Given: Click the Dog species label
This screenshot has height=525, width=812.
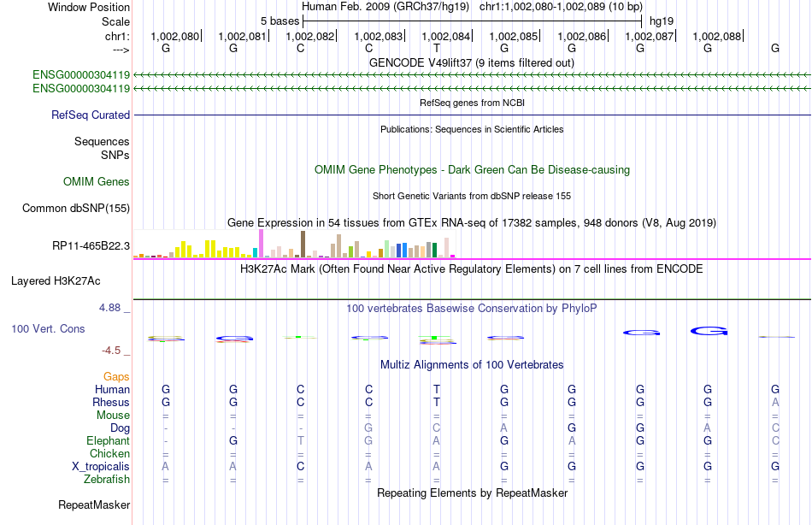Looking at the screenshot, I should 120,428.
